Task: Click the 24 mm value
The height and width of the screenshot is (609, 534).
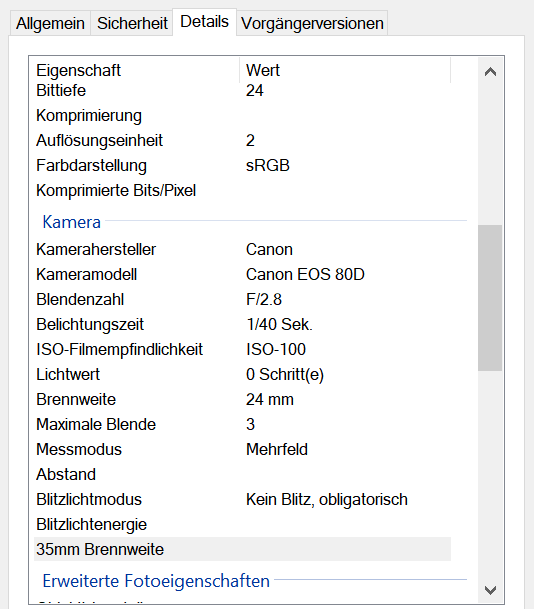Action: [x=270, y=399]
